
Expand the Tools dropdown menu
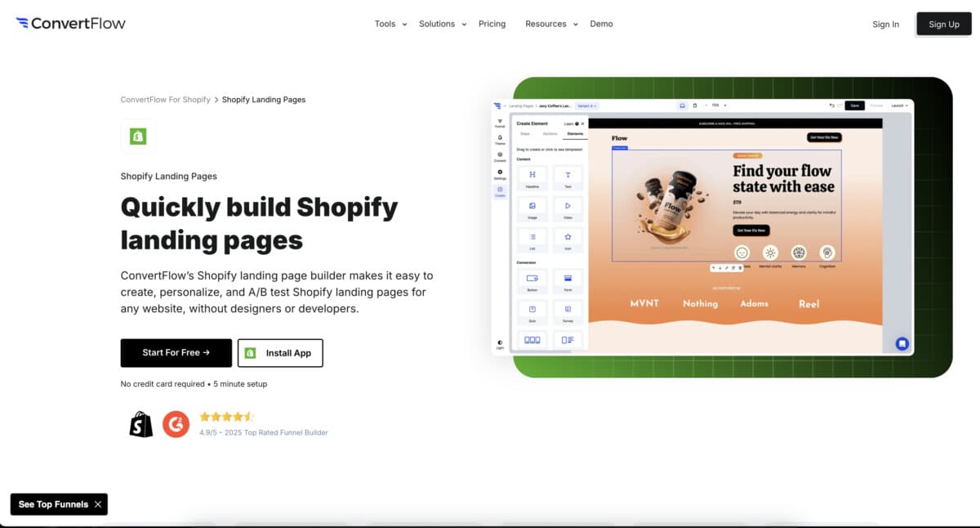pyautogui.click(x=390, y=24)
